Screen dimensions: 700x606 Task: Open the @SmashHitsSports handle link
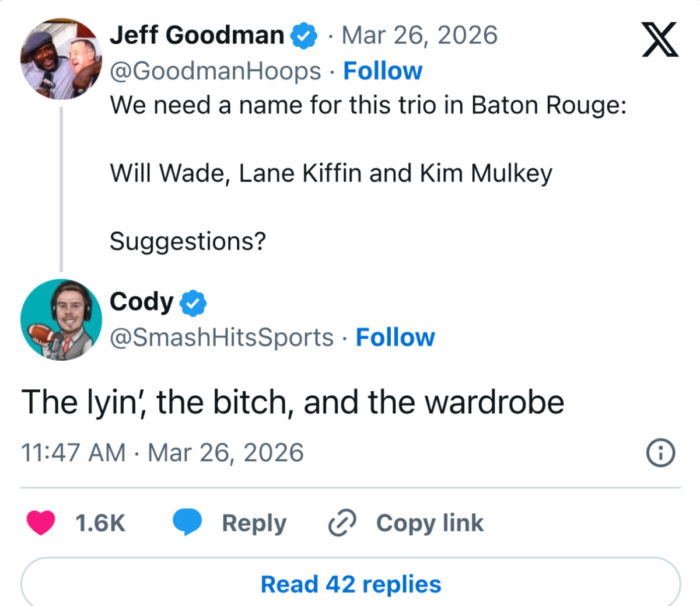(x=222, y=337)
